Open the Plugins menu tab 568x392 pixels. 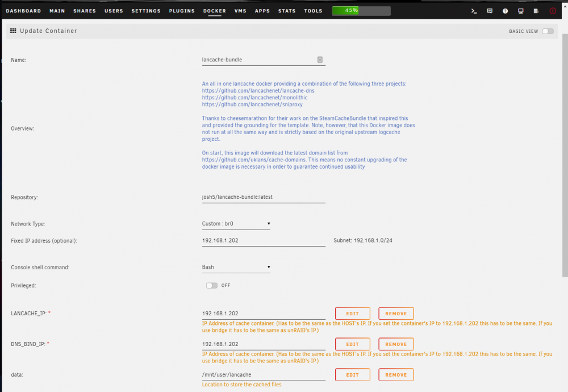point(182,11)
